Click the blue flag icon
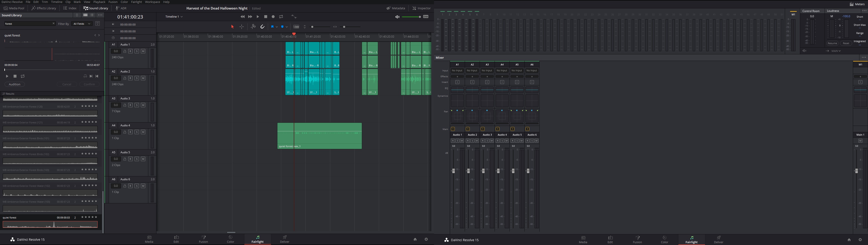The width and height of the screenshot is (868, 245). (272, 27)
